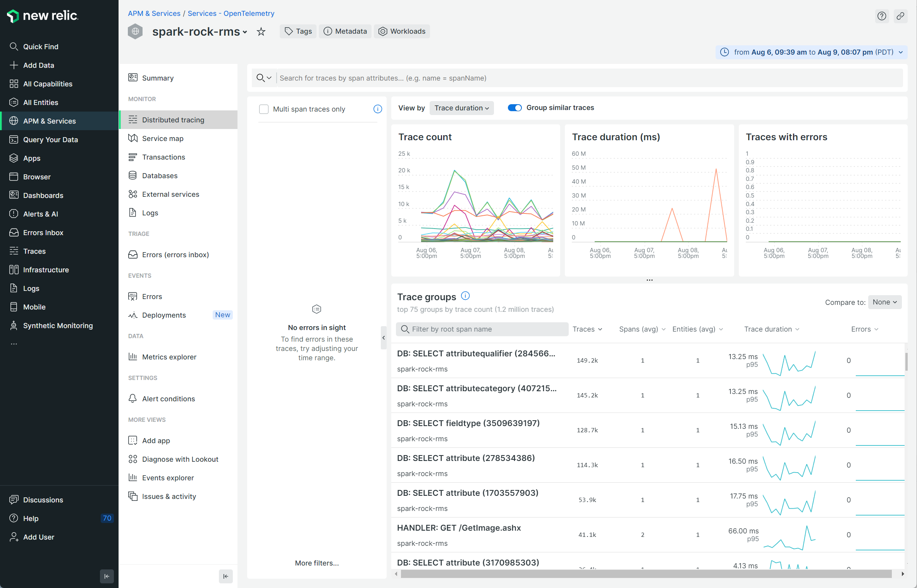Screen dimensions: 917x588
Task: Open Quick Find search icon
Action: 14,46
